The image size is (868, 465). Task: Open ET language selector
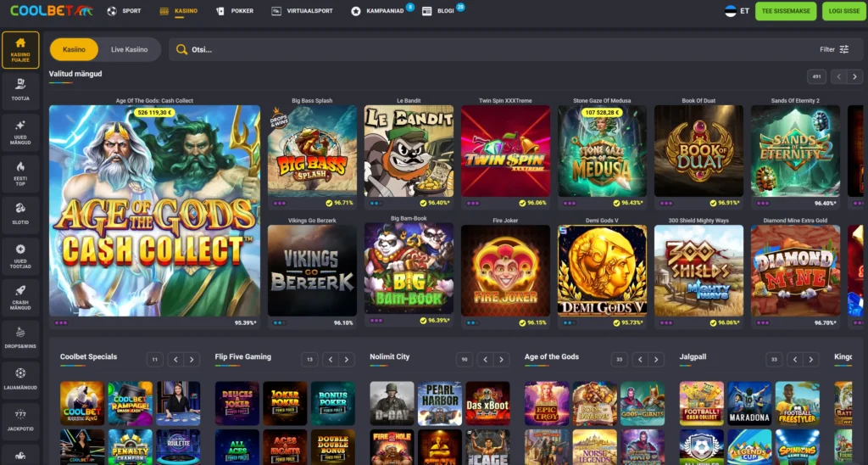737,11
